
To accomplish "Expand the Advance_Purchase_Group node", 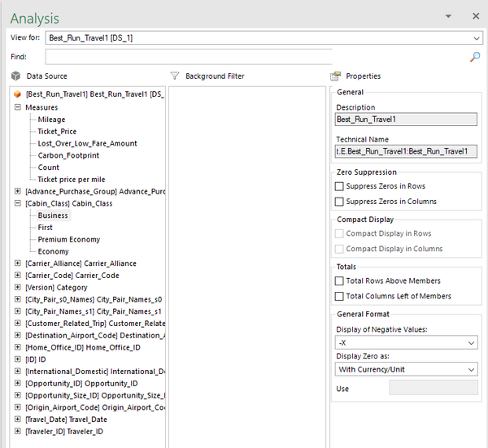I will (18, 191).
